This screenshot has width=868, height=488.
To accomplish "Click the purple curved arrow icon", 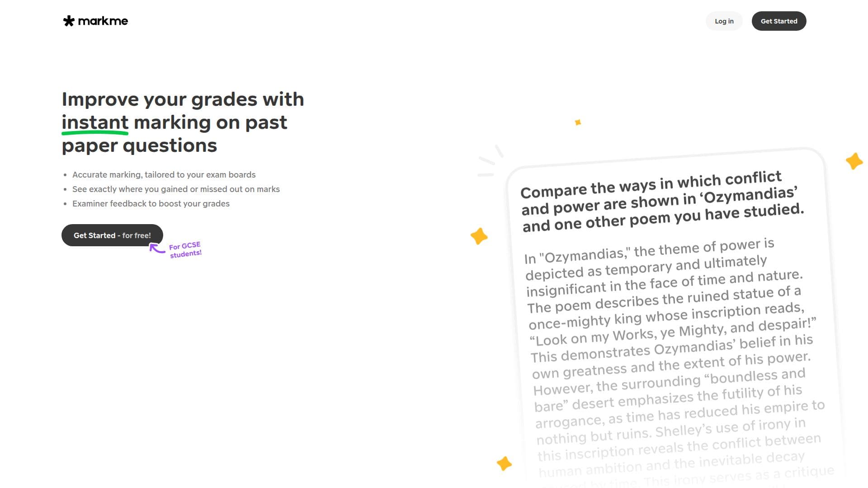I will click(157, 249).
